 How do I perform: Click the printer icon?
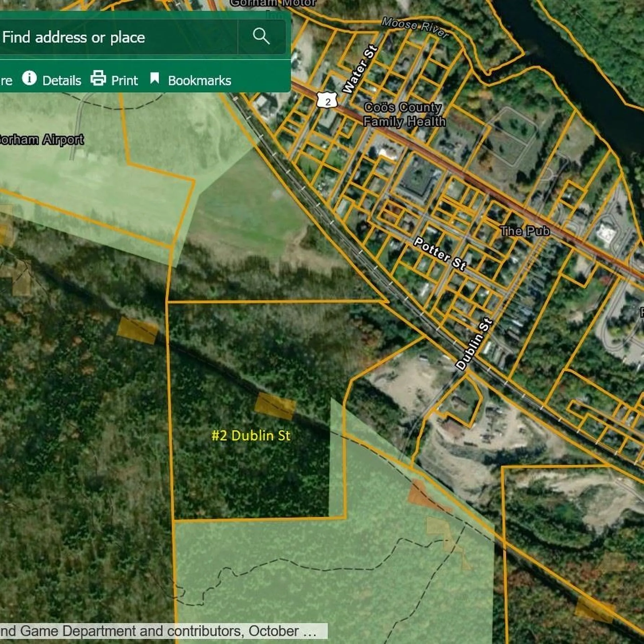point(98,78)
